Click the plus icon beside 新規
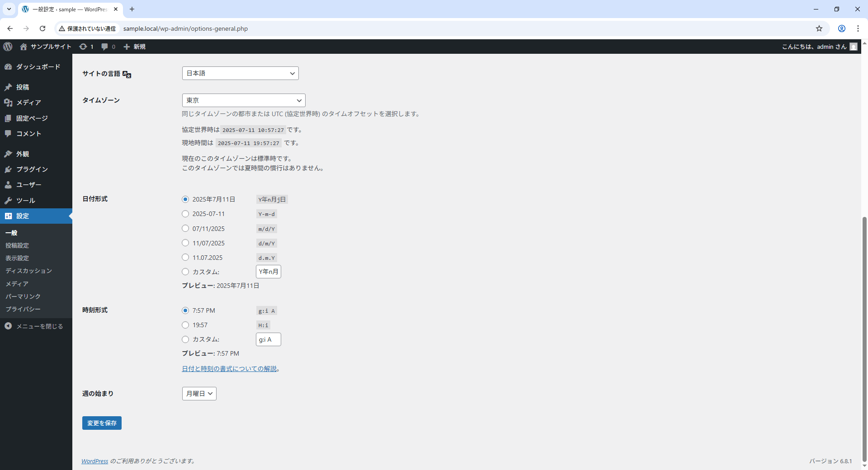 click(x=127, y=47)
